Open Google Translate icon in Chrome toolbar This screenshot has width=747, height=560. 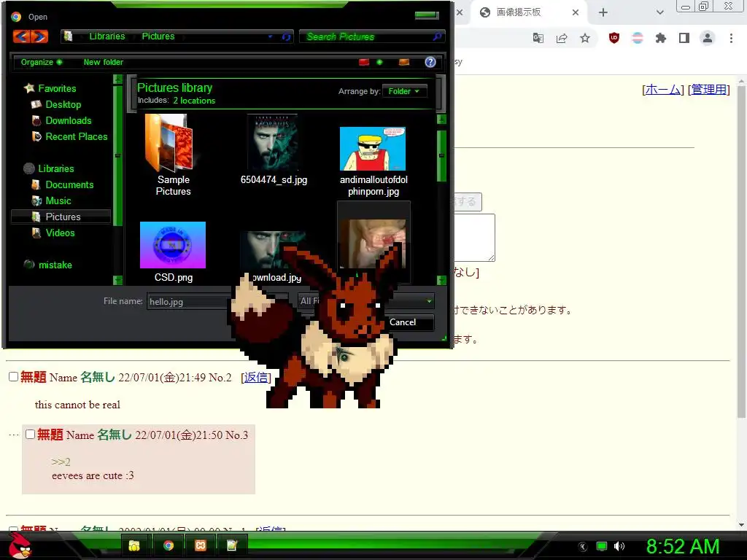538,38
